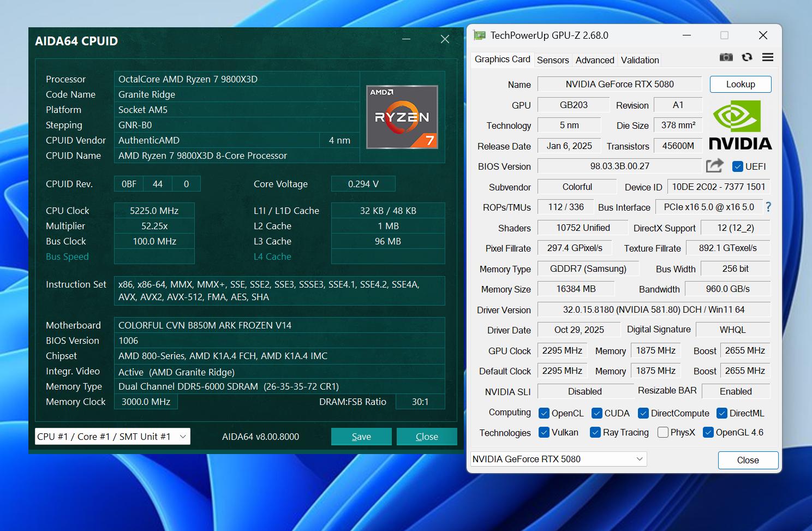
Task: Click the AMD Ryzen 7 badge in AIDA64
Action: [402, 116]
